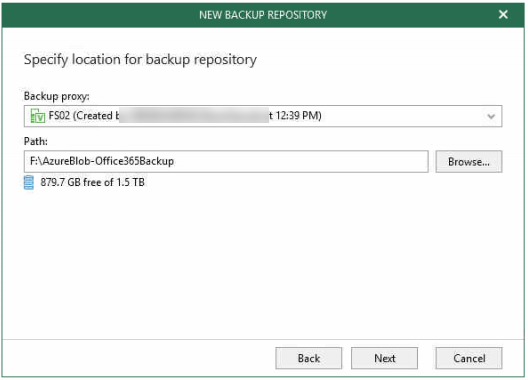Close the New Backup Repository dialog

click(503, 14)
